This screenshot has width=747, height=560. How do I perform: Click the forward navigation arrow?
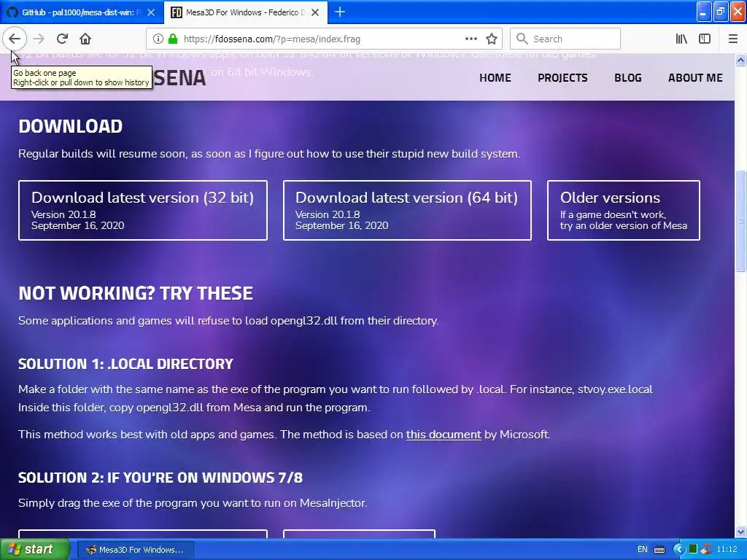coord(39,39)
